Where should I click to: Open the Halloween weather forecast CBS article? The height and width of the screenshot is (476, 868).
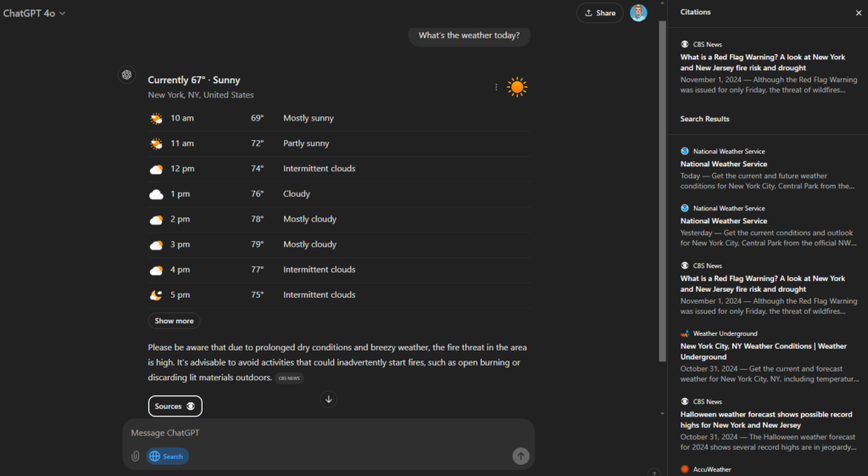click(764, 419)
